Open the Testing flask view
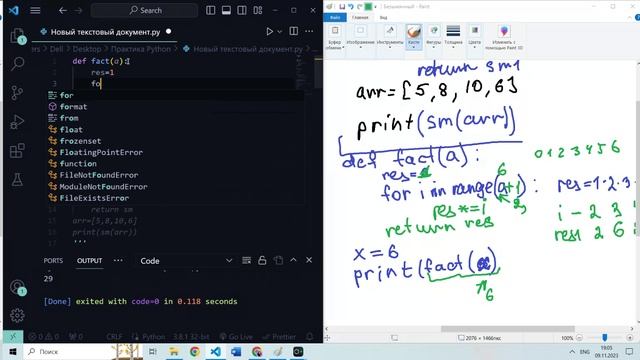This screenshot has height=360, width=640. click(17, 180)
